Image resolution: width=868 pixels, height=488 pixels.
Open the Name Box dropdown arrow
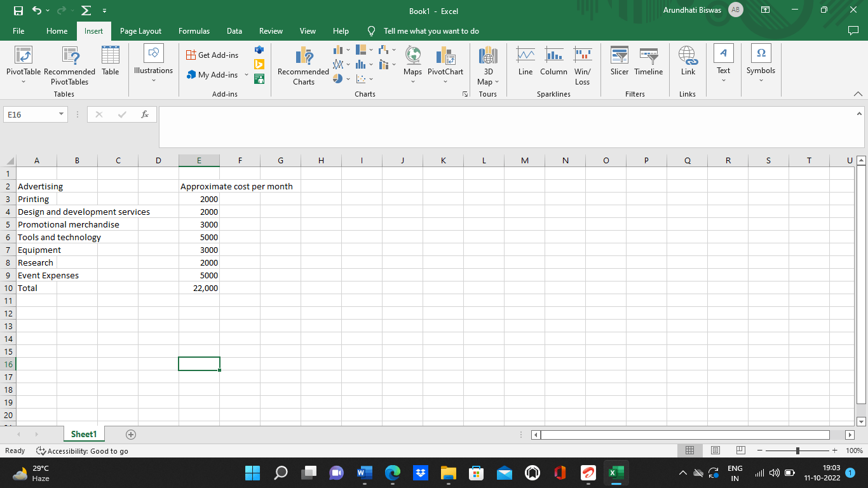(62, 114)
